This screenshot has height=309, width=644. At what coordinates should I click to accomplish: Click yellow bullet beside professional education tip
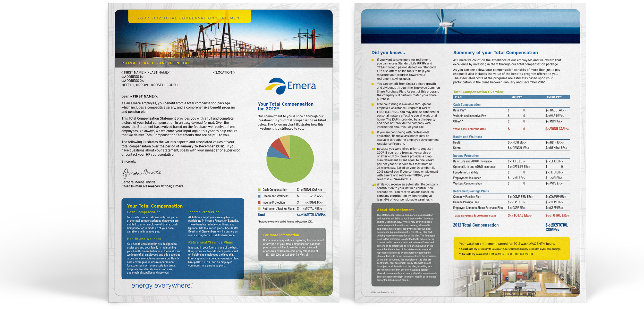coord(372,133)
